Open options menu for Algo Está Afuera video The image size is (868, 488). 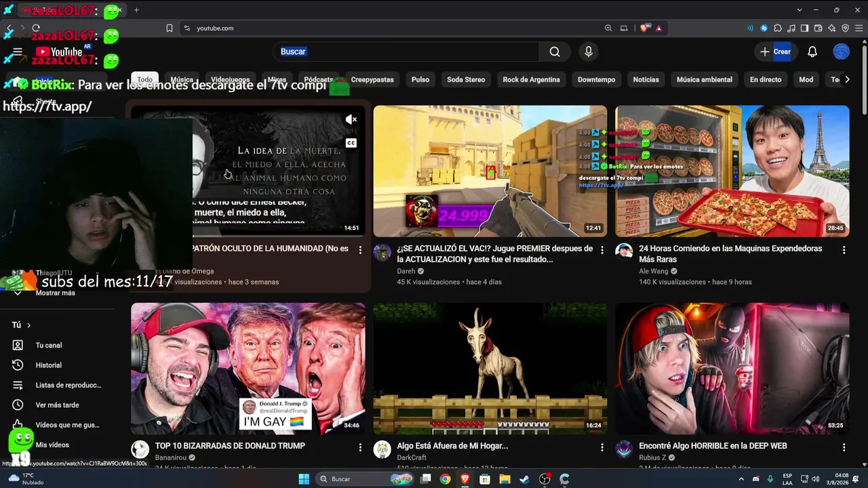pyautogui.click(x=602, y=447)
